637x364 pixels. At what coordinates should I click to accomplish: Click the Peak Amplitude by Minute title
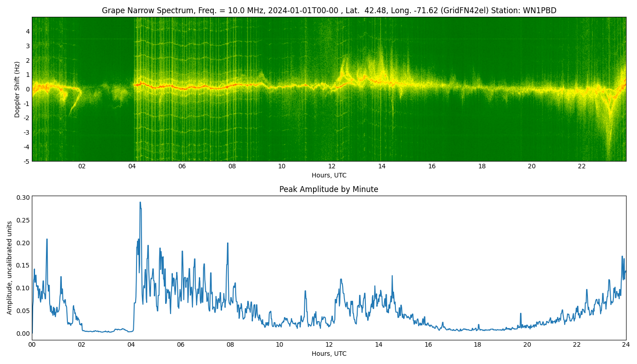(x=329, y=189)
